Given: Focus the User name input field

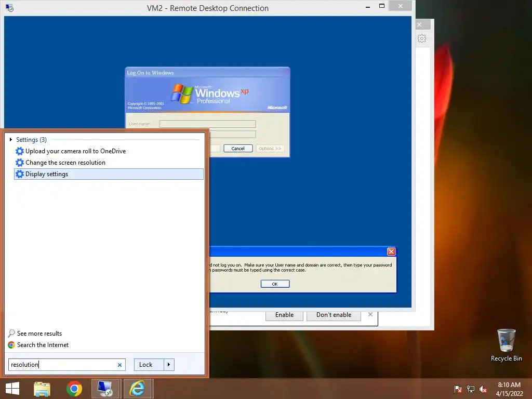Looking at the screenshot, I should [x=207, y=124].
